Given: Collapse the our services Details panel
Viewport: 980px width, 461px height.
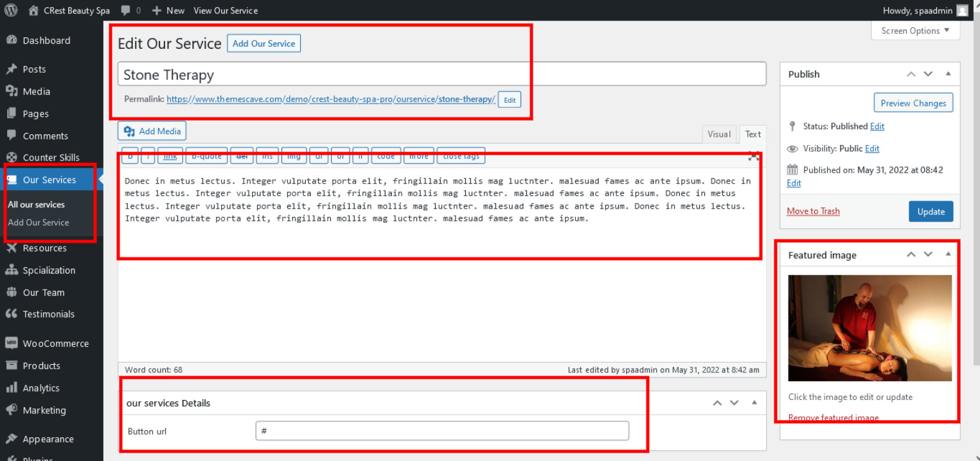Looking at the screenshot, I should click(x=754, y=403).
